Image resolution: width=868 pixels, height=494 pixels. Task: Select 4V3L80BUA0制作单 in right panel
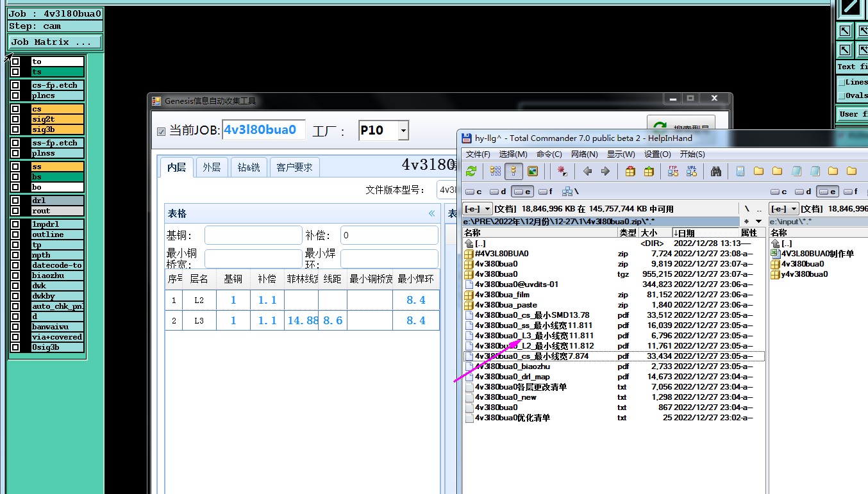click(812, 254)
